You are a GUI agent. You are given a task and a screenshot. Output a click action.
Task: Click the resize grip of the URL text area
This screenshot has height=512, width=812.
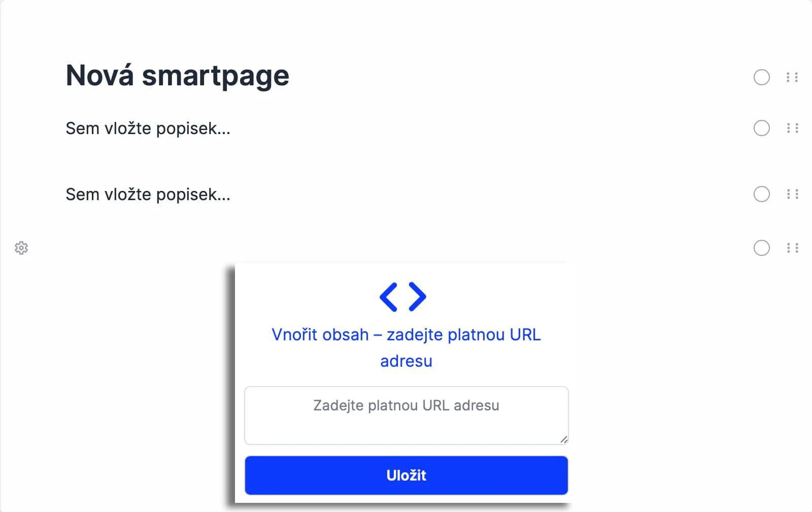coord(563,439)
